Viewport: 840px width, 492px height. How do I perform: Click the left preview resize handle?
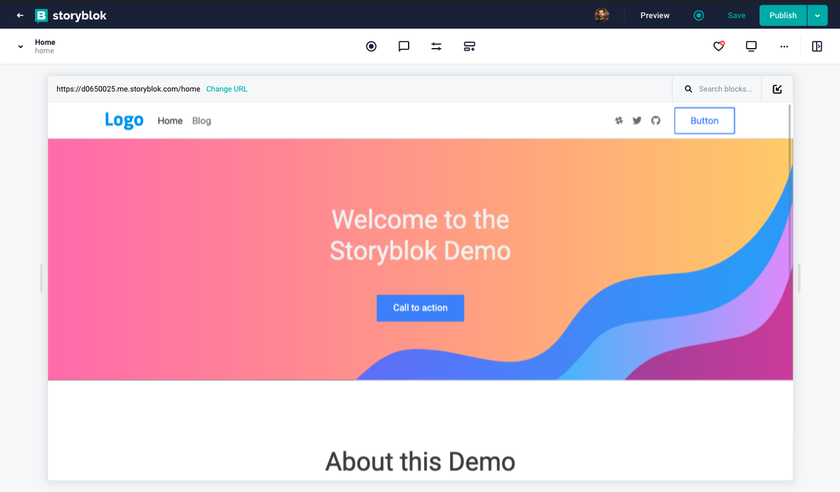41,278
